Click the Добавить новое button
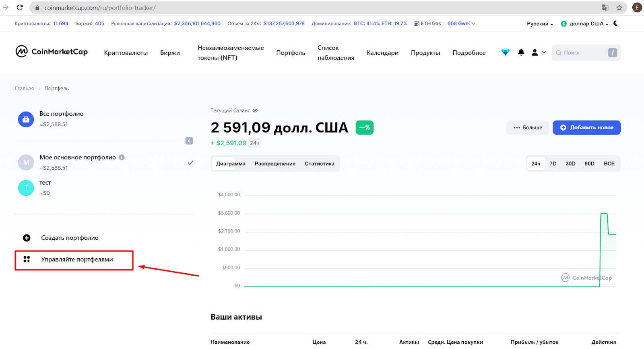644x349 pixels. 586,127
